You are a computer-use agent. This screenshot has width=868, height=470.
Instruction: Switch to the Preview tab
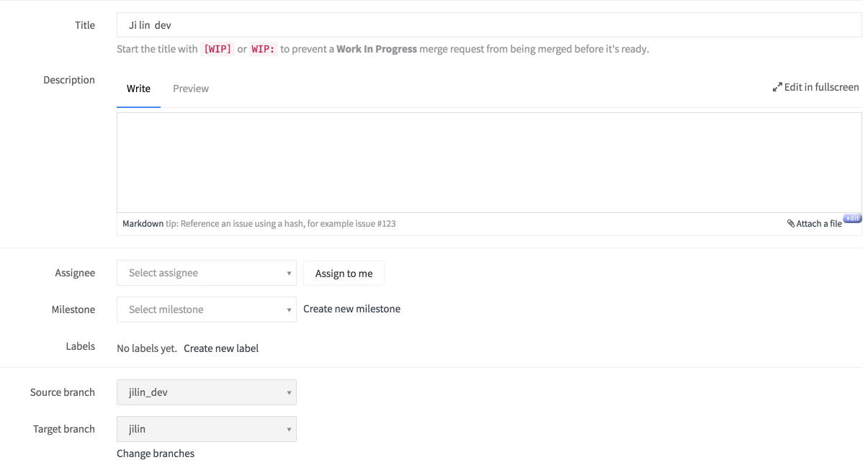coord(191,89)
